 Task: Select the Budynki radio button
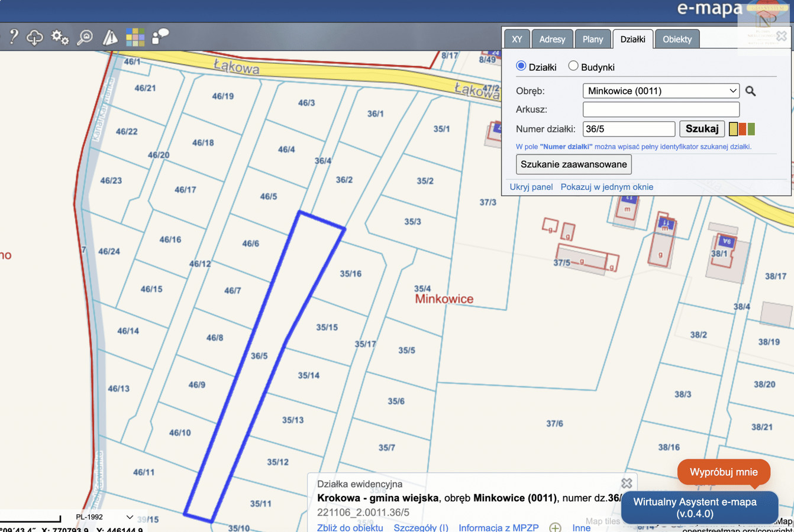tap(573, 66)
